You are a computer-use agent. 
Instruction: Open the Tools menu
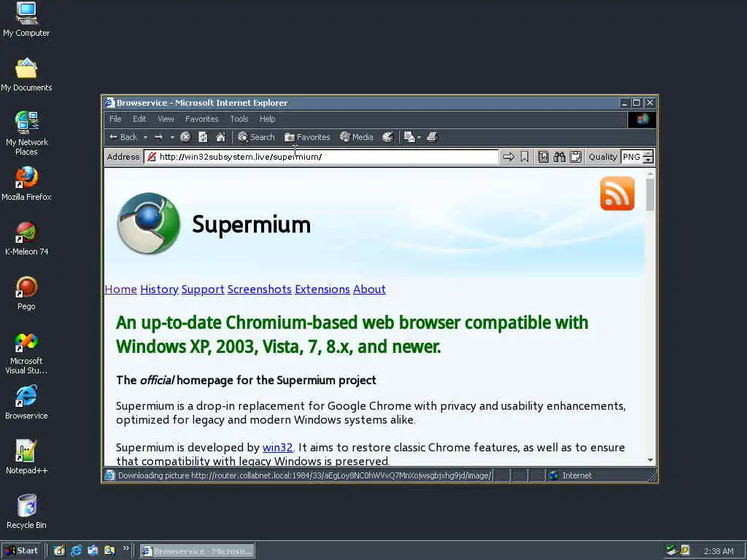[x=239, y=119]
